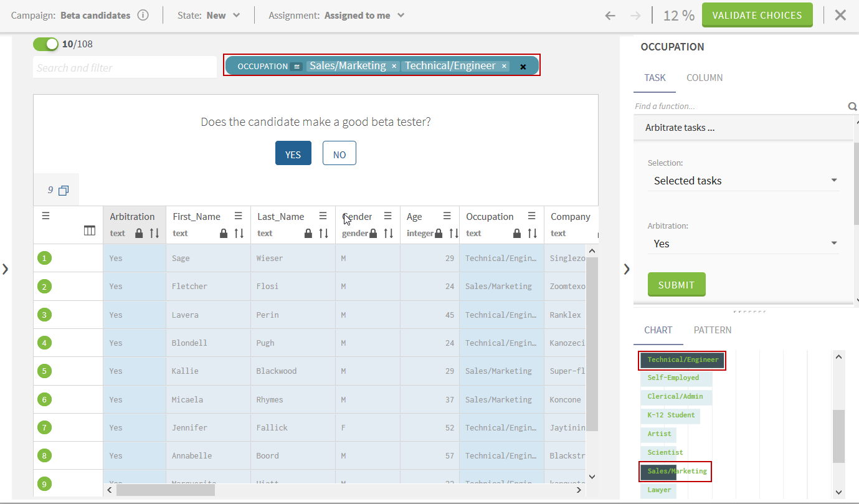Viewport: 859px width, 504px height.
Task: Click the search magnifier in function finder
Action: pos(852,107)
